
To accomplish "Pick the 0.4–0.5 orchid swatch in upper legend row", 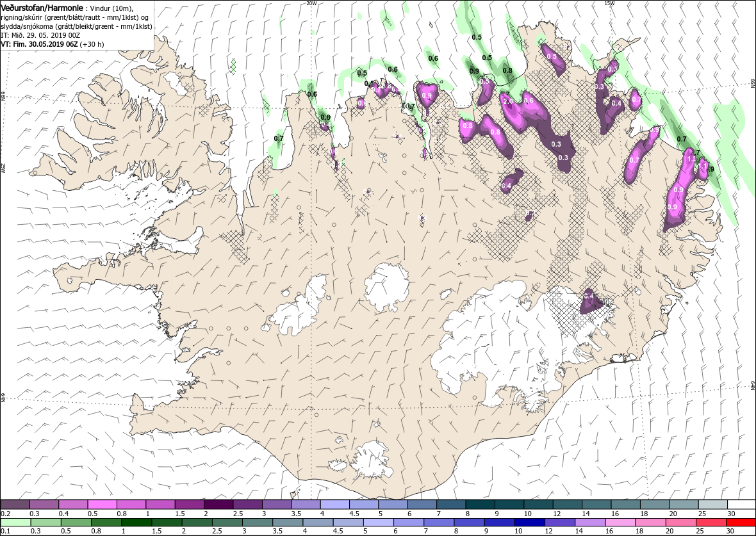I will click(x=73, y=505).
